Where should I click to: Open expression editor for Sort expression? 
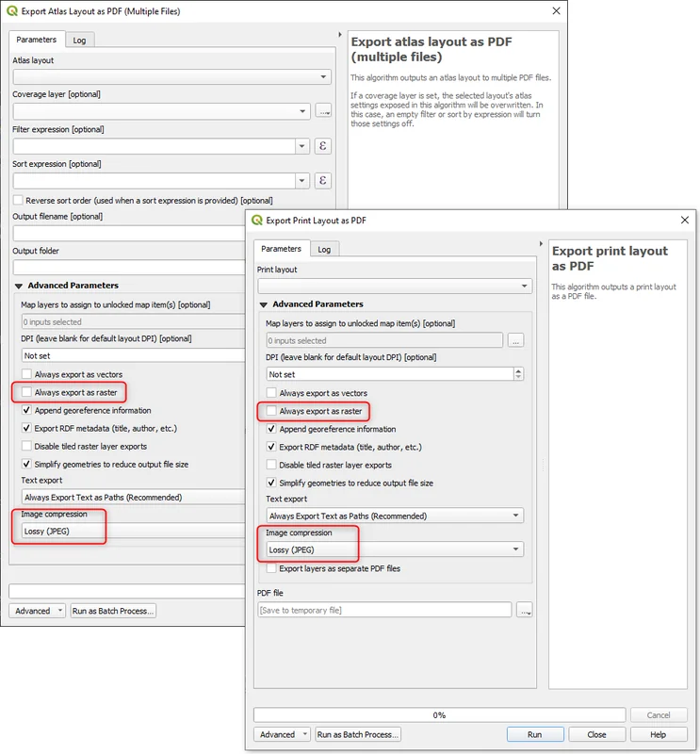[x=322, y=181]
